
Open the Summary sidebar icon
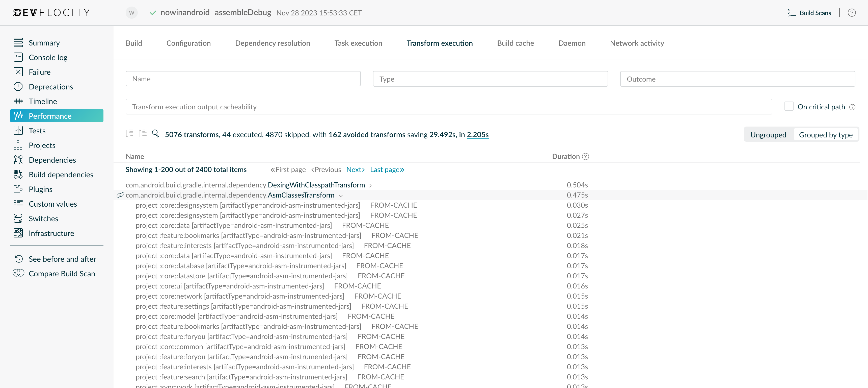tap(18, 42)
